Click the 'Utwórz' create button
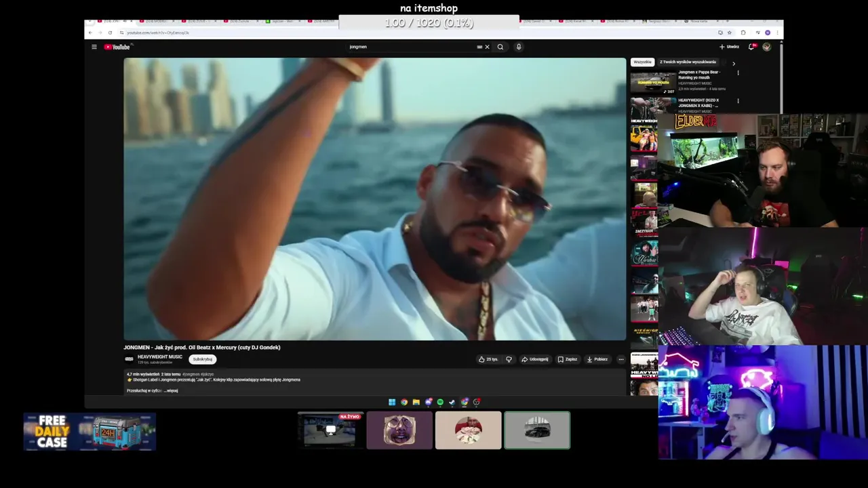Viewport: 868px width, 488px height. click(729, 47)
